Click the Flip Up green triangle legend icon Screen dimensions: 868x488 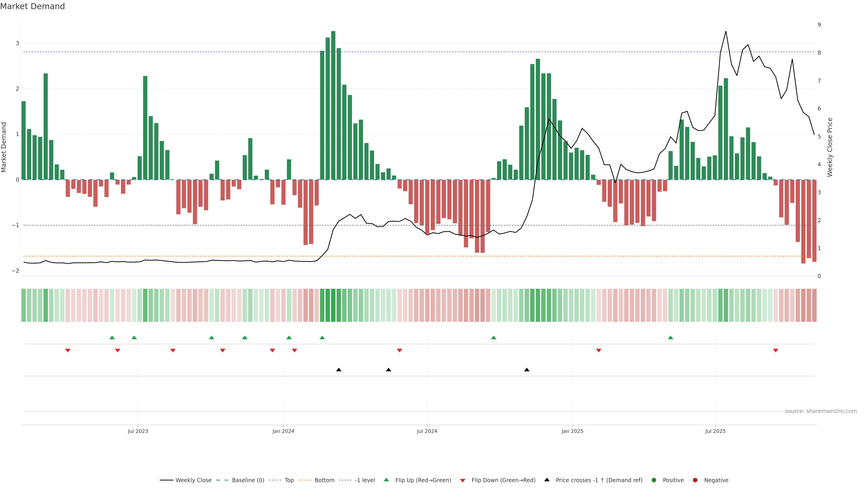point(387,480)
